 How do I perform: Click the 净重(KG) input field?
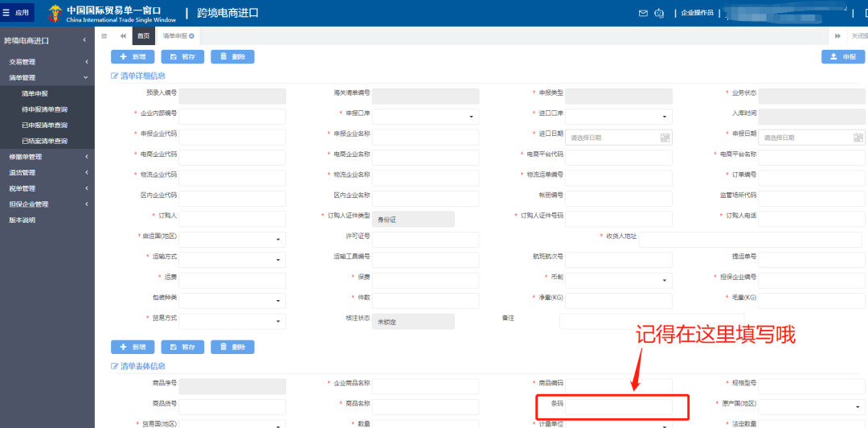[x=619, y=301]
